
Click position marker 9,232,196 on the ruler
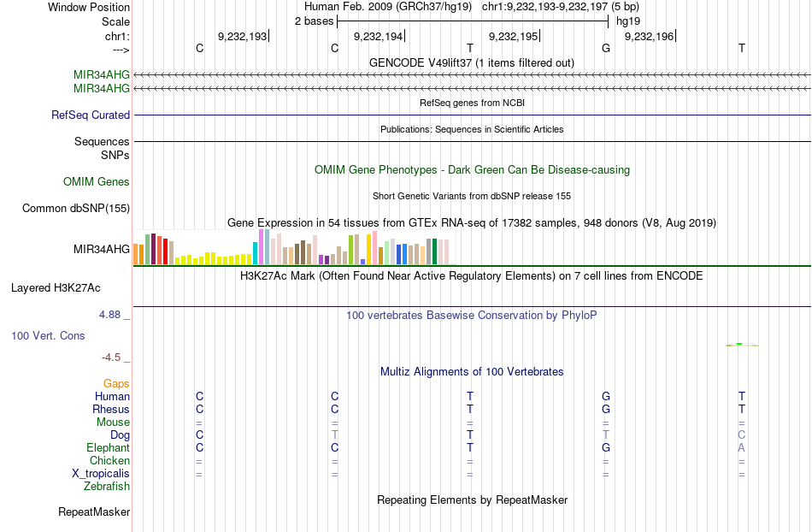[x=650, y=36]
